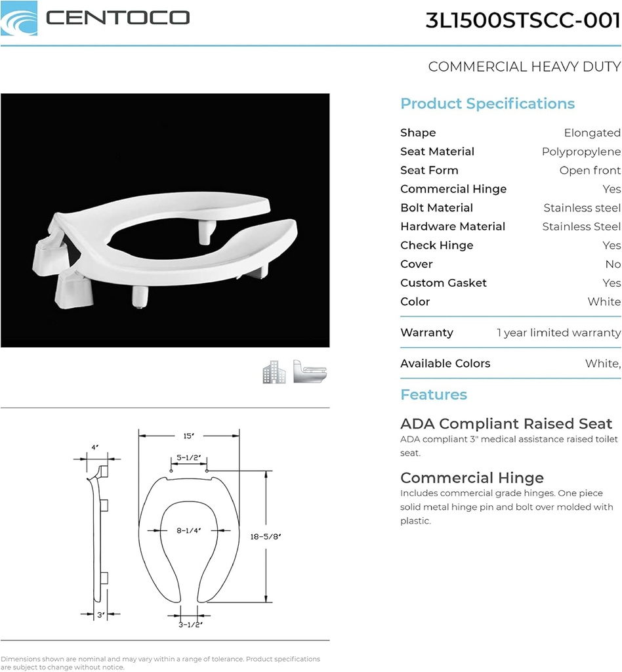This screenshot has height=672, width=622.
Task: Click the Commercial Hinge feature heading
Action: pyautogui.click(x=472, y=478)
